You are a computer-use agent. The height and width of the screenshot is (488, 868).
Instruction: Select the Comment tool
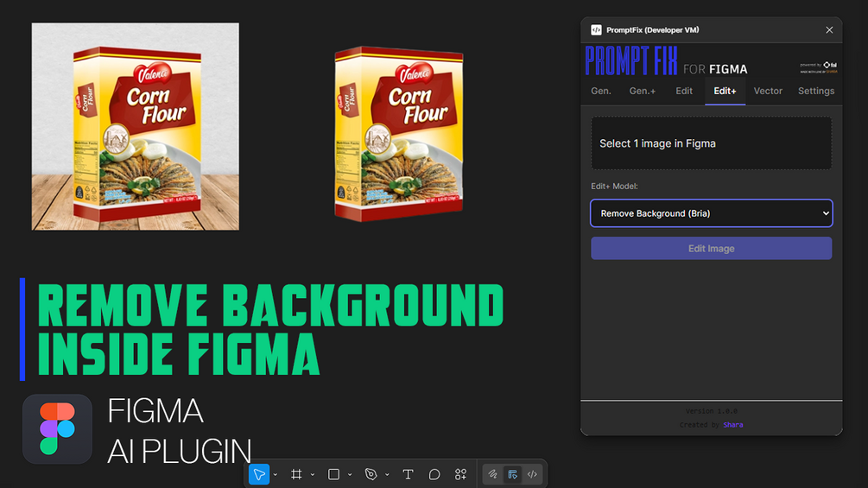coord(434,474)
